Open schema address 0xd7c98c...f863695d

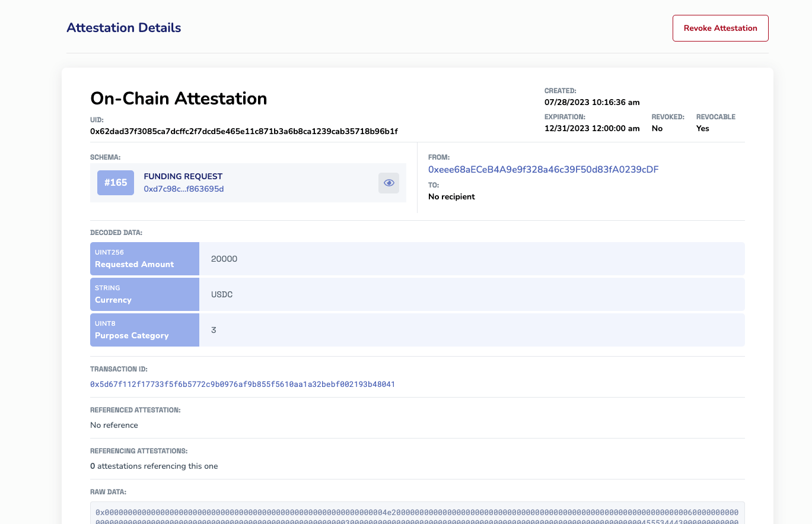184,189
